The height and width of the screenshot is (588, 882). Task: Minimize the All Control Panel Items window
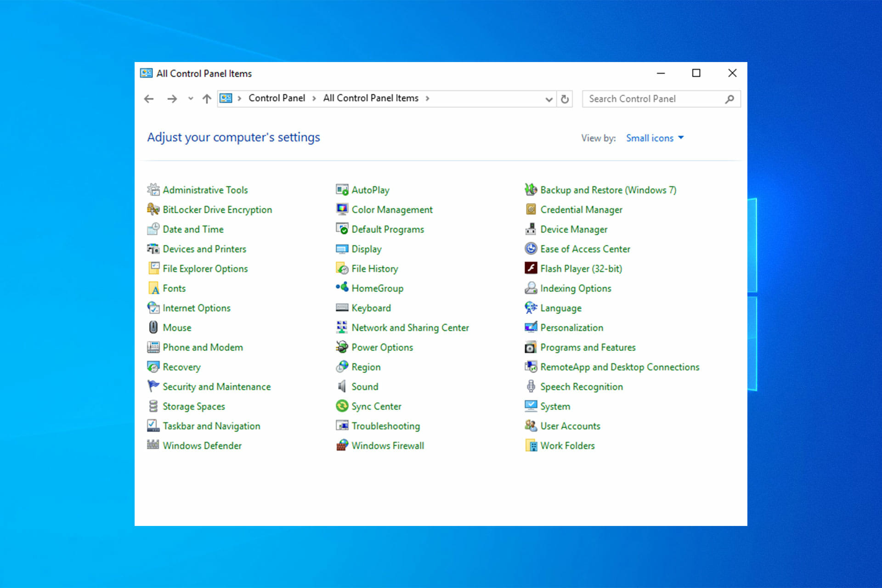pyautogui.click(x=661, y=73)
